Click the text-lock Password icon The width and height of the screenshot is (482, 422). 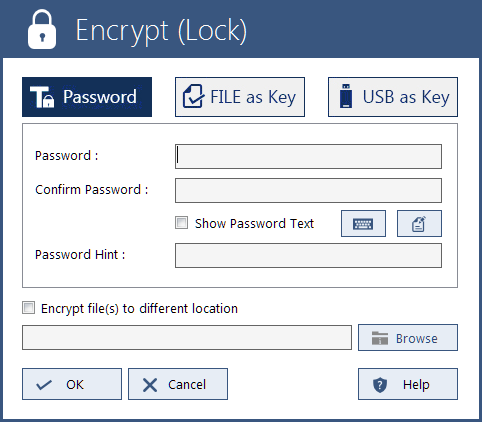[42, 97]
